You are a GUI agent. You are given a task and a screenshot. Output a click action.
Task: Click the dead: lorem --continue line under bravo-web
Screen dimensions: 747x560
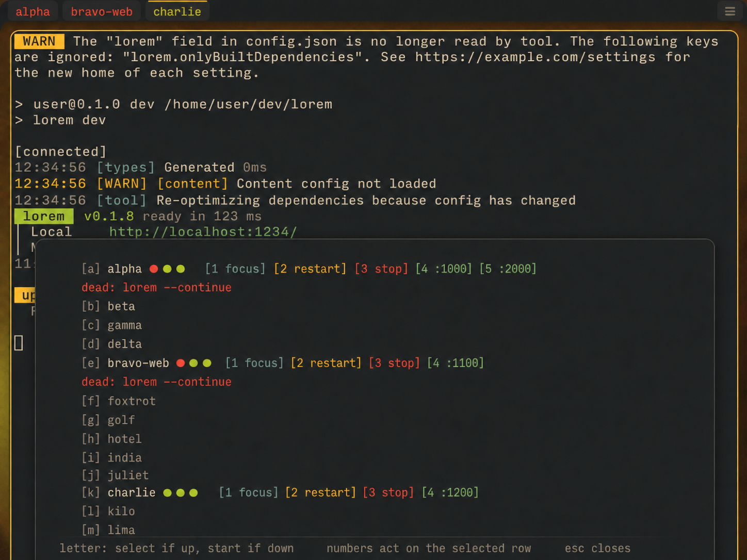click(x=156, y=382)
